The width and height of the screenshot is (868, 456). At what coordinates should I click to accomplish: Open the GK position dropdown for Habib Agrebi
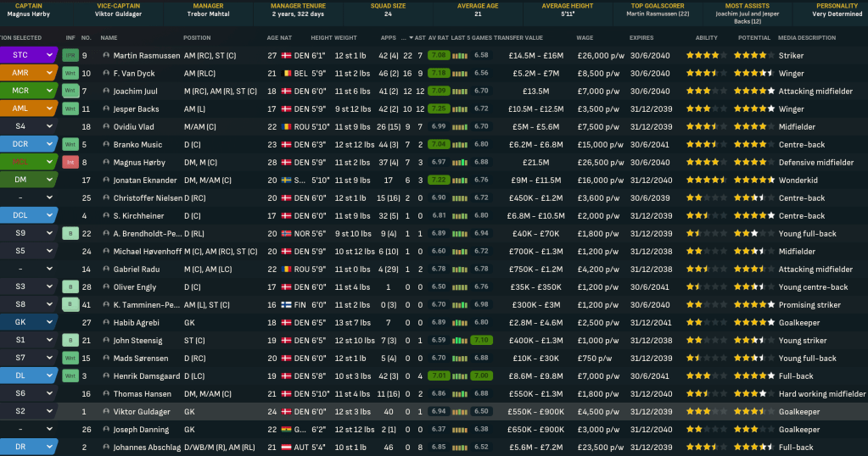point(49,322)
